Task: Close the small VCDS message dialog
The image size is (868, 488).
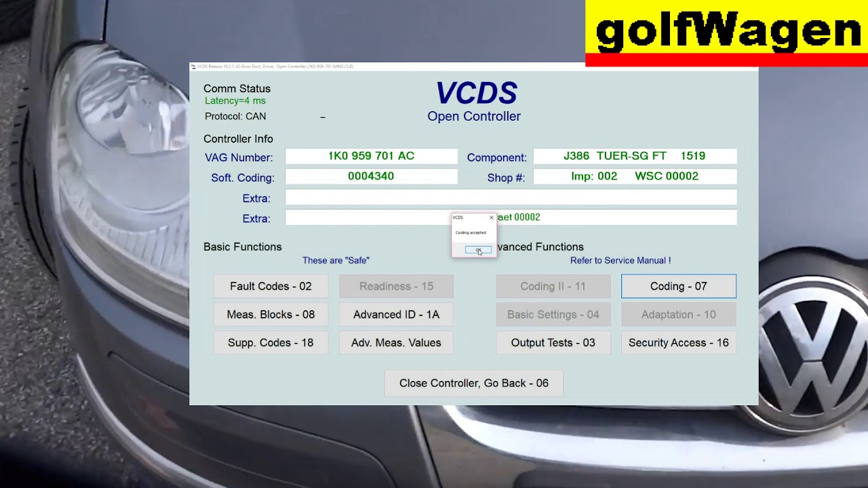Action: 492,218
